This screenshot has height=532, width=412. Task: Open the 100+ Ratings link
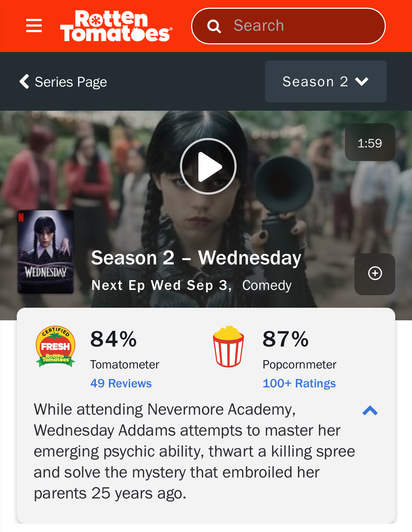tap(299, 383)
